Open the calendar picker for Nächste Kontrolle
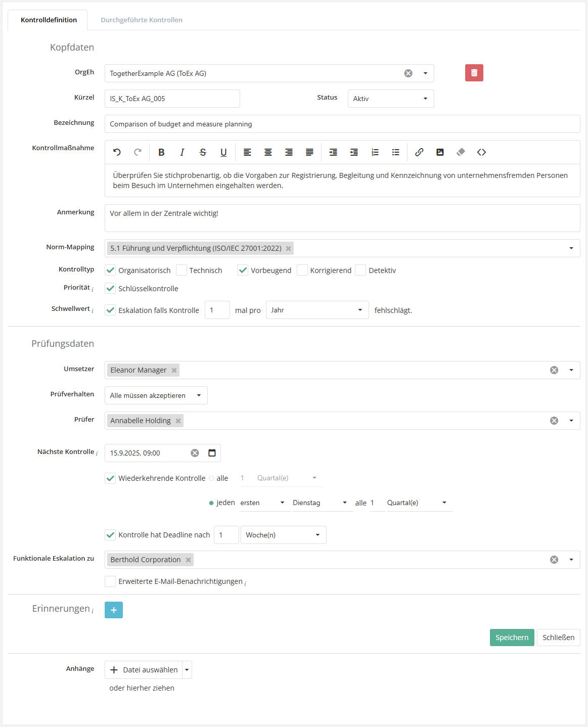This screenshot has height=727, width=588. (212, 453)
